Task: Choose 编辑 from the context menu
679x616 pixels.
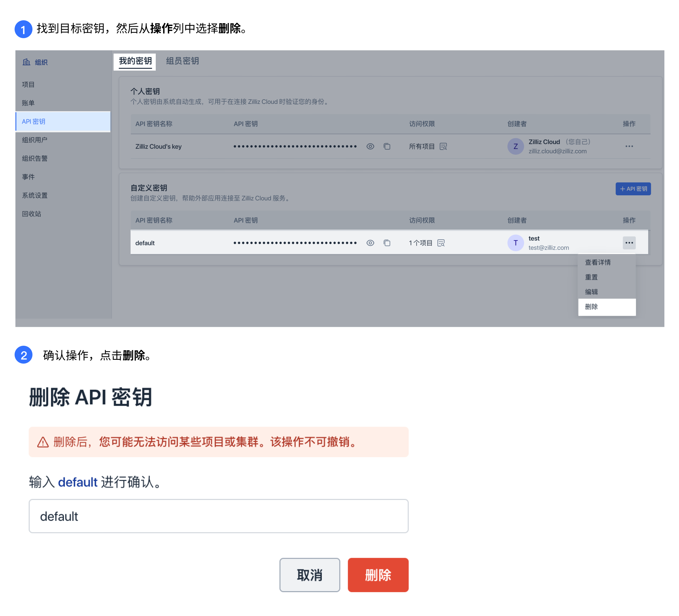Action: click(607, 292)
